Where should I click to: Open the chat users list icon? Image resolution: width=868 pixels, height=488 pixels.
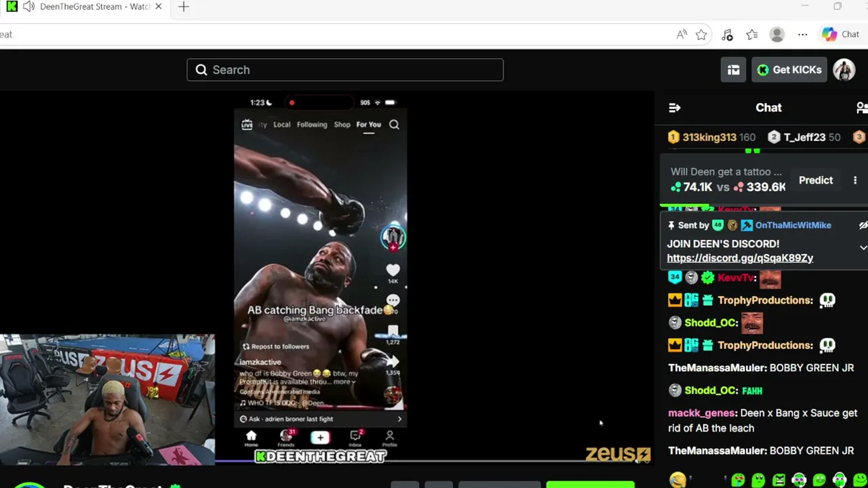point(862,108)
